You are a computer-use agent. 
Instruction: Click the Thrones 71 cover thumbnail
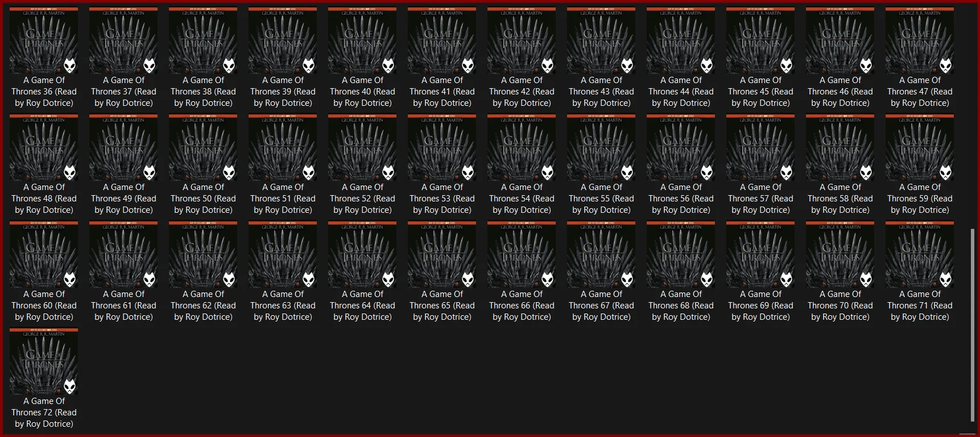920,255
